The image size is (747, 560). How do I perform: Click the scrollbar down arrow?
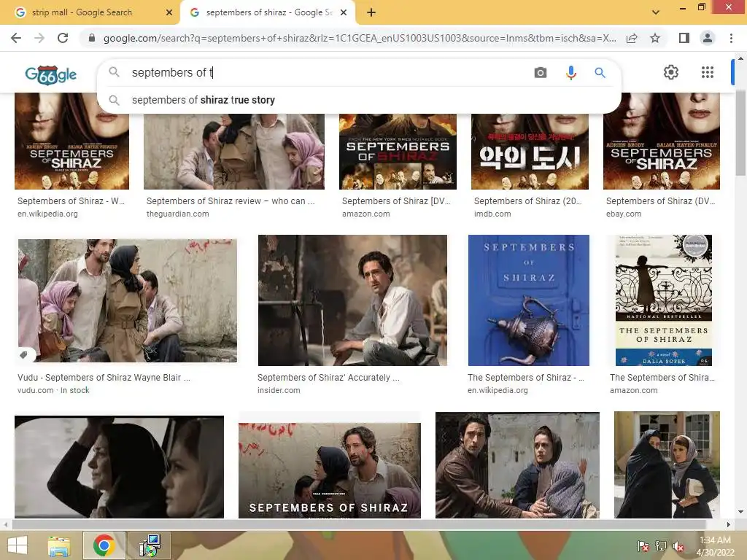[740, 513]
